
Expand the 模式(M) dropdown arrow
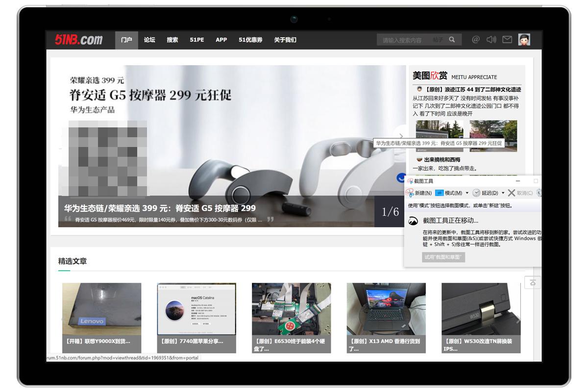point(467,193)
